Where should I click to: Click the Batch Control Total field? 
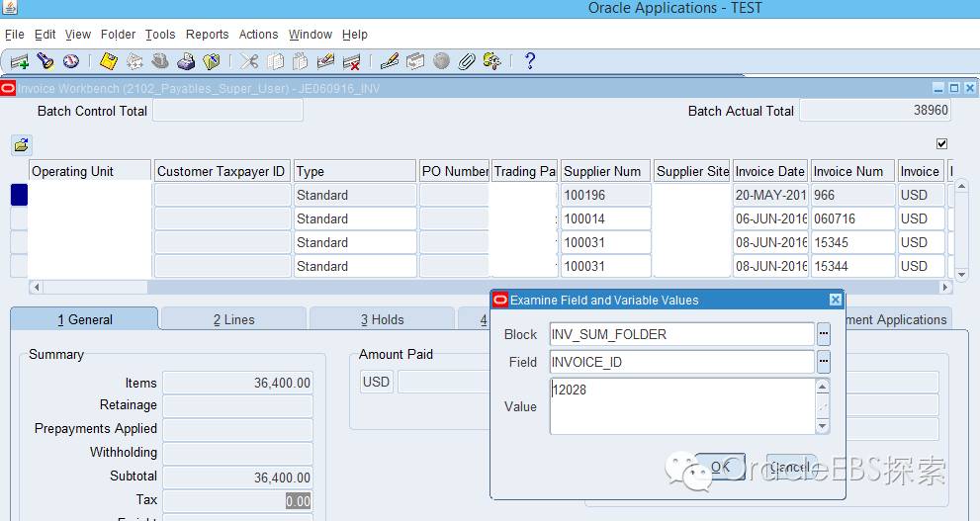pos(228,111)
